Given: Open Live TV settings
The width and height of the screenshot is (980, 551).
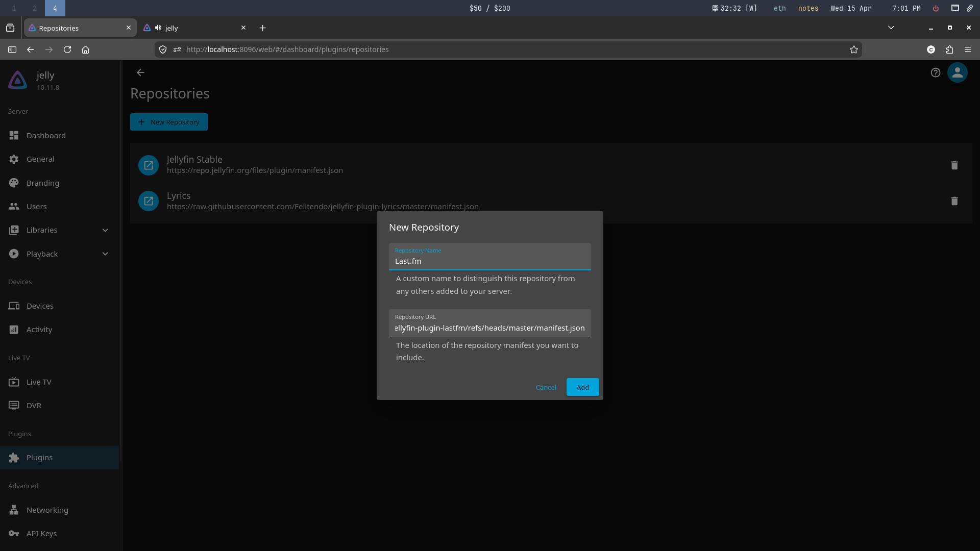Looking at the screenshot, I should [x=60, y=382].
